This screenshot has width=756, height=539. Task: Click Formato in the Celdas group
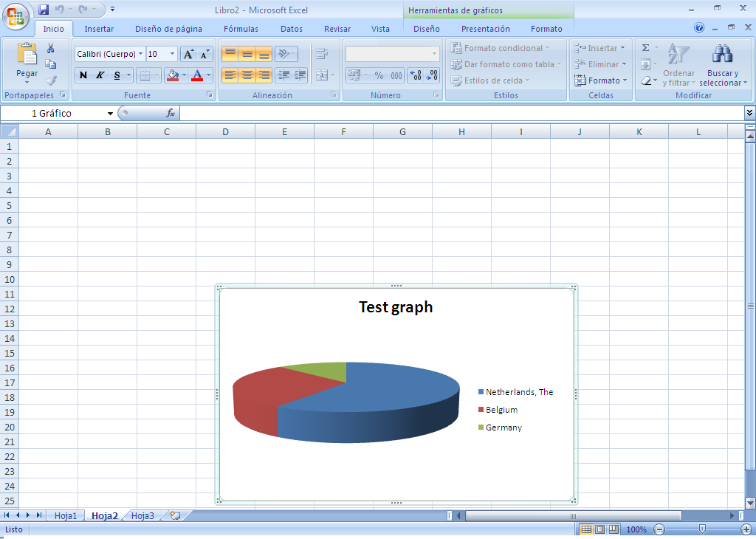[x=599, y=80]
